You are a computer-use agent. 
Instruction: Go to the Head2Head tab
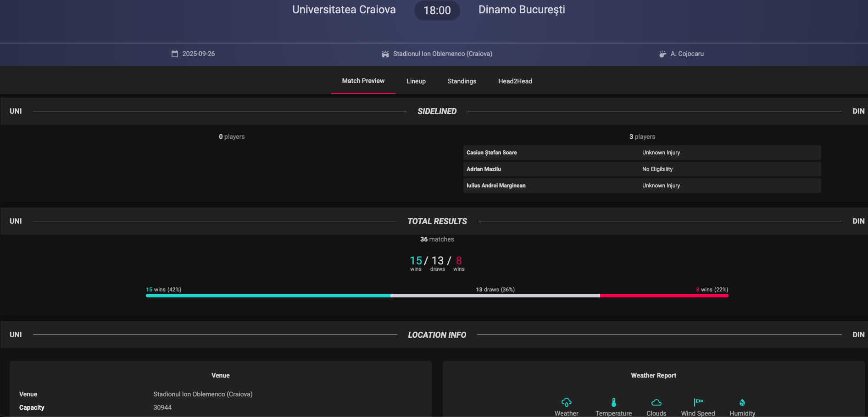coord(515,81)
